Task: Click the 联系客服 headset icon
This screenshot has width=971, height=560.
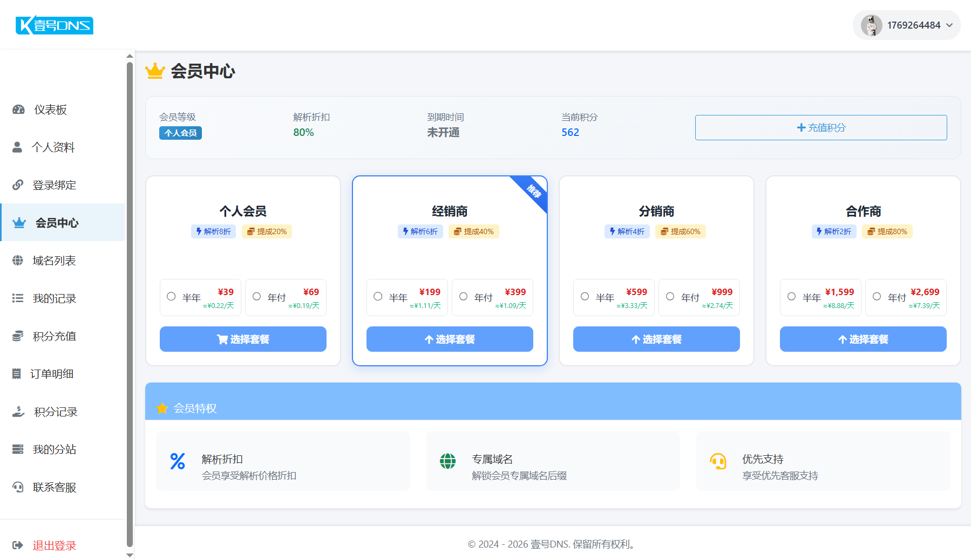Action: click(x=18, y=487)
